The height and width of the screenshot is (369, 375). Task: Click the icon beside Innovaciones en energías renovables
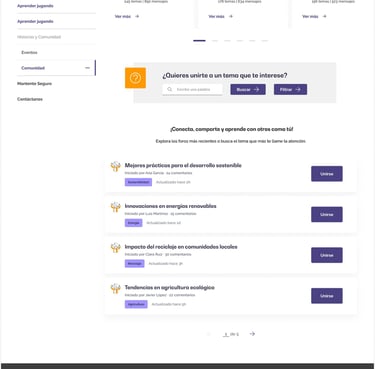pyautogui.click(x=116, y=207)
